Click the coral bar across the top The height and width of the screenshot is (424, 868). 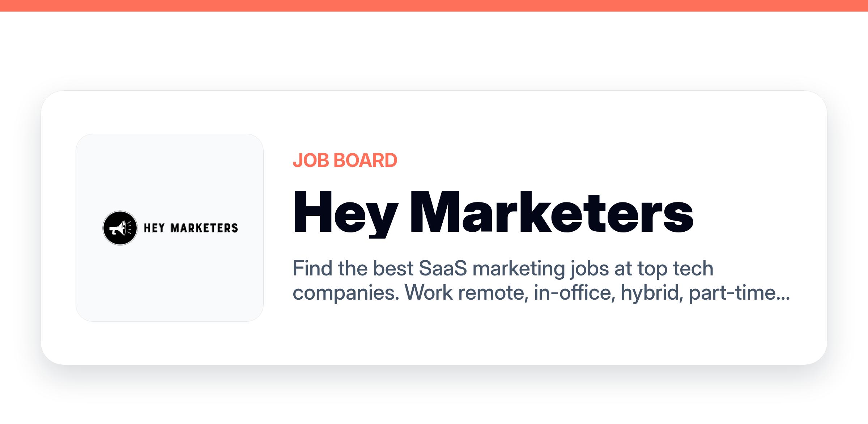434,6
